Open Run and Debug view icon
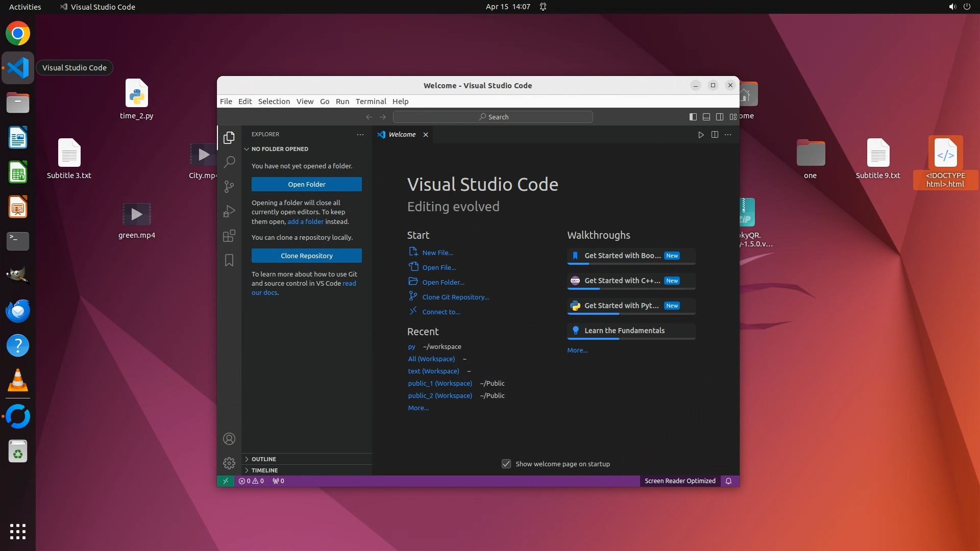The image size is (980, 551). pyautogui.click(x=229, y=211)
